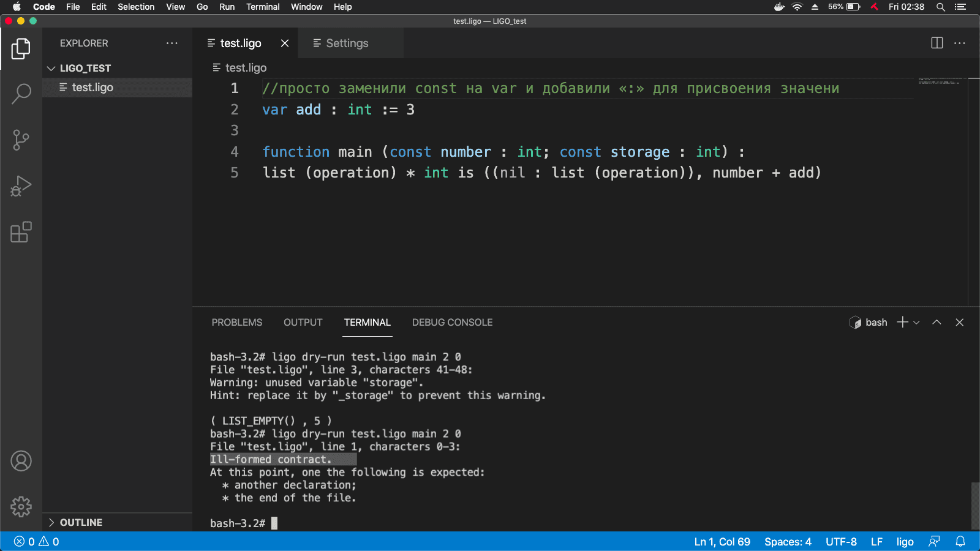The height and width of the screenshot is (551, 980).
Task: Collapse the LIGO_TEST folder section
Action: pos(51,68)
